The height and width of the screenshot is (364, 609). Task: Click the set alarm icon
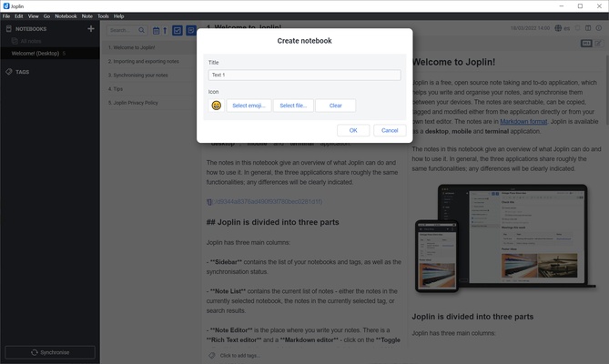click(x=577, y=28)
